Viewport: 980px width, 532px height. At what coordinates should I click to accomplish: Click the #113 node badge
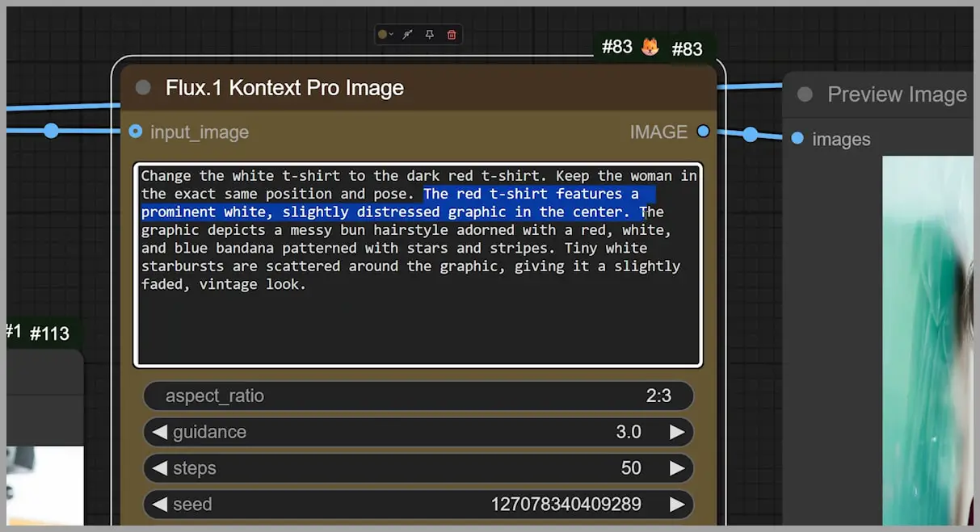pyautogui.click(x=49, y=333)
